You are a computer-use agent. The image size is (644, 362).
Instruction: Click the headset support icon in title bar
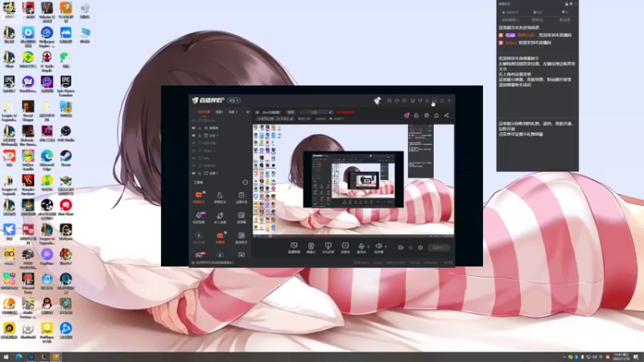click(389, 101)
